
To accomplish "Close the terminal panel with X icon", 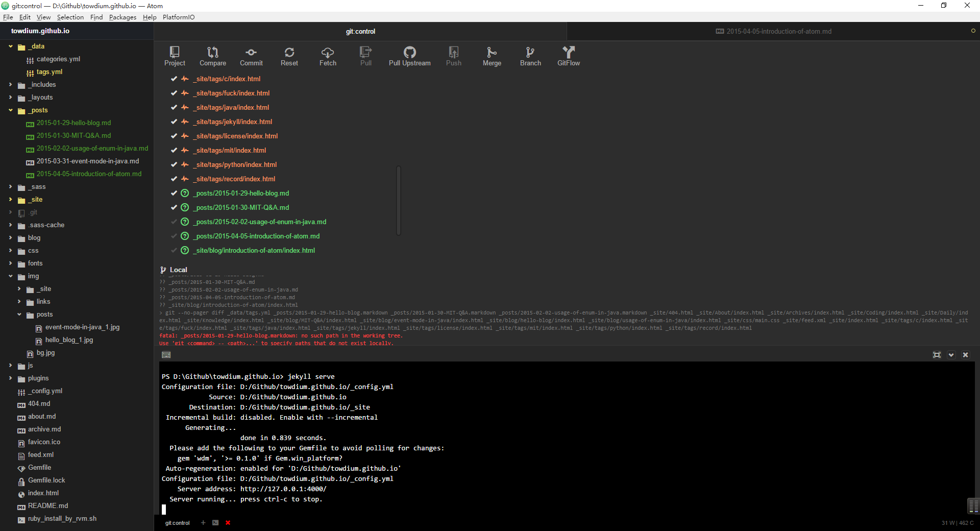I will coord(965,355).
